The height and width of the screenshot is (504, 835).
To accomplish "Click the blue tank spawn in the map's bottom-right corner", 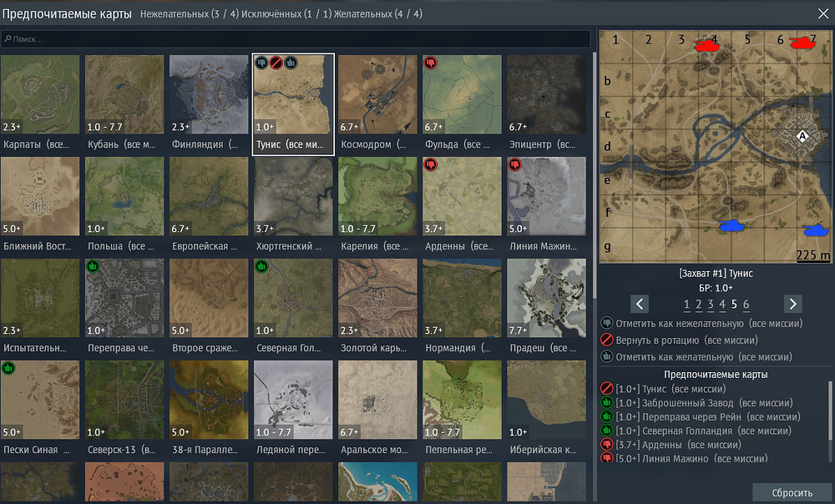I will click(x=816, y=230).
